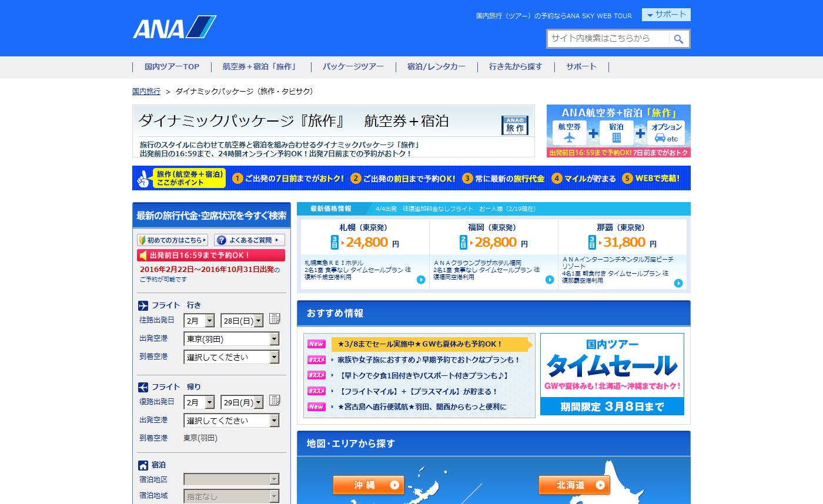The image size is (823, 504).
Task: Click the disabled 宿泊地区 dropdown
Action: pyautogui.click(x=232, y=479)
